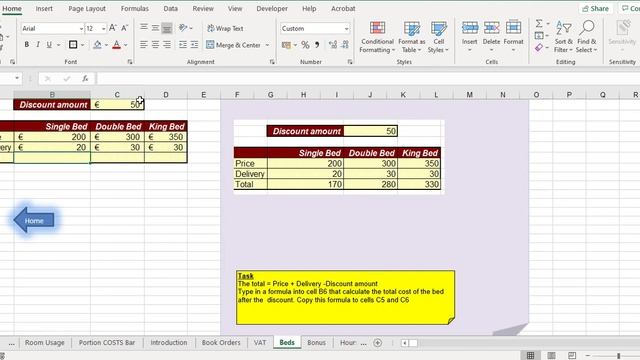Adjust zoom slider handle
Image resolution: width=640 pixels, height=360 pixels.
(619, 356)
